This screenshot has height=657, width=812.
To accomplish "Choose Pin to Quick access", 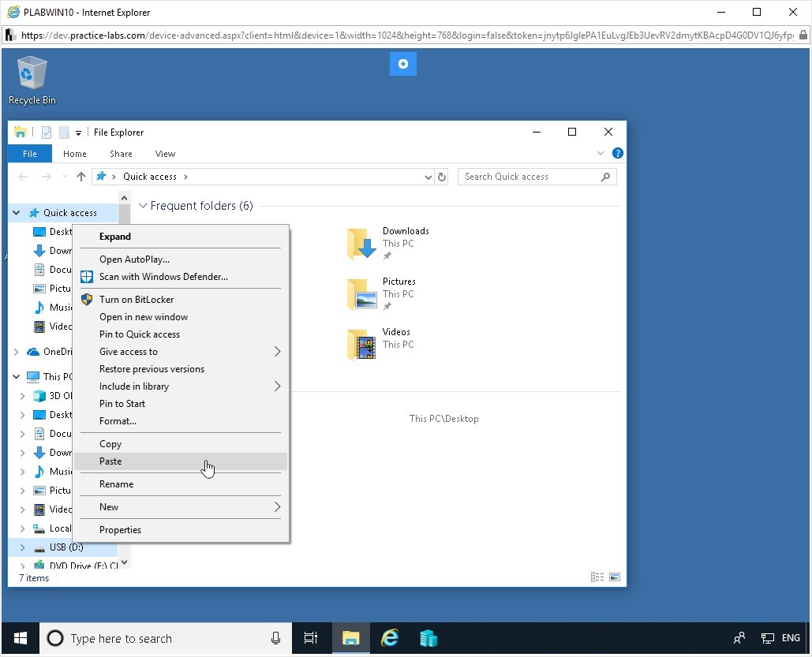I will click(180, 334).
